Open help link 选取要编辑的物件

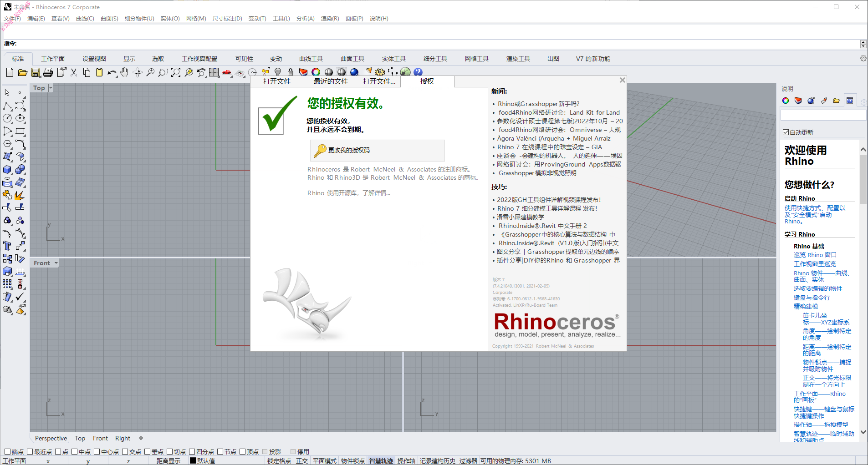coord(818,288)
